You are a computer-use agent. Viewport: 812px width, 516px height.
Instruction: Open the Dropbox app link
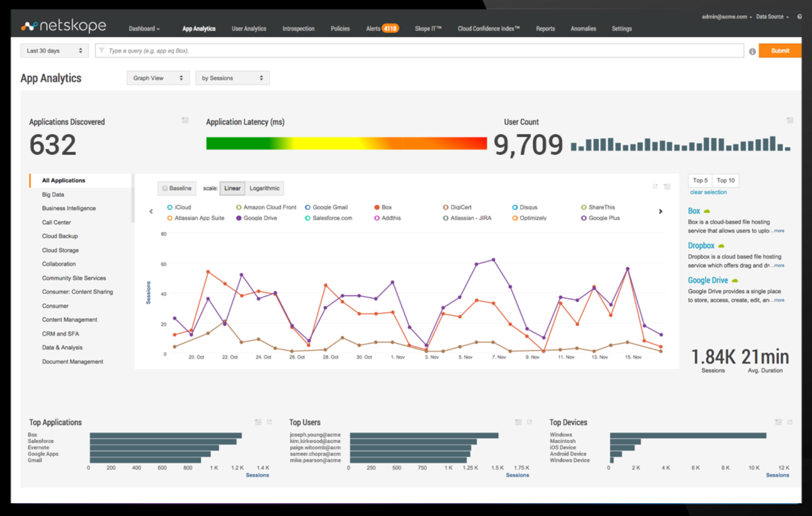point(701,246)
